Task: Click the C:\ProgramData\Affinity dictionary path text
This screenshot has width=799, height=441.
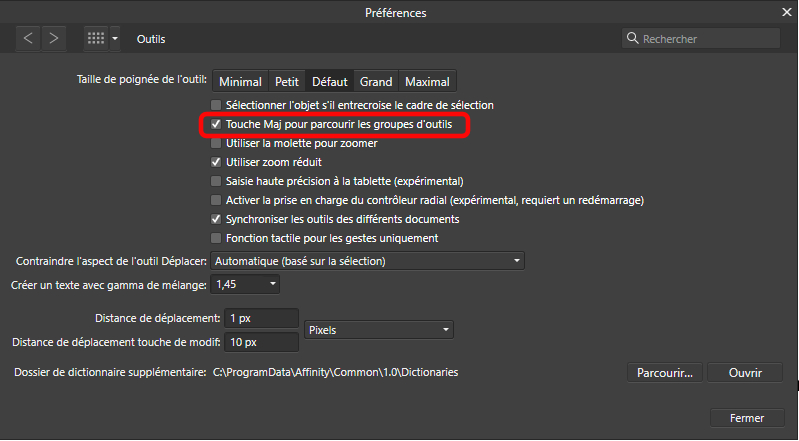Action: pyautogui.click(x=335, y=372)
